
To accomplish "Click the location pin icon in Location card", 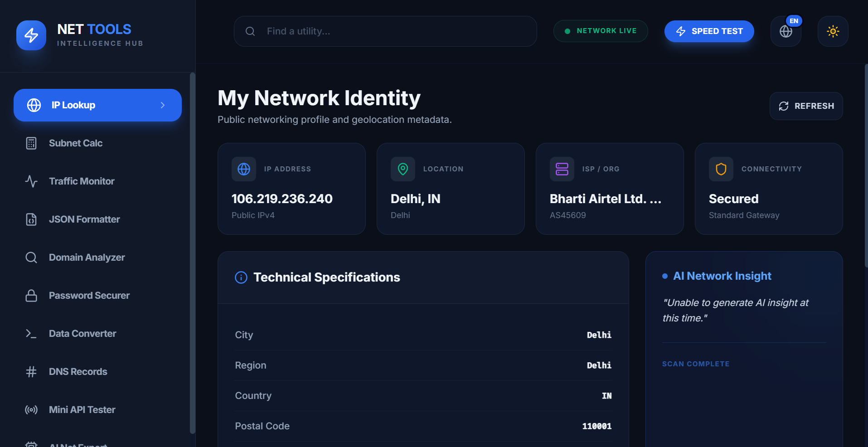I will coord(403,169).
